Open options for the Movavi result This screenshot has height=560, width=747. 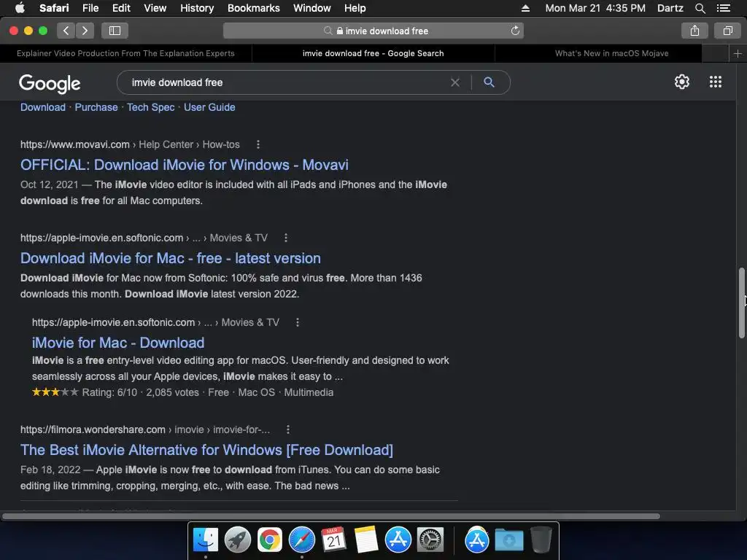tap(258, 144)
